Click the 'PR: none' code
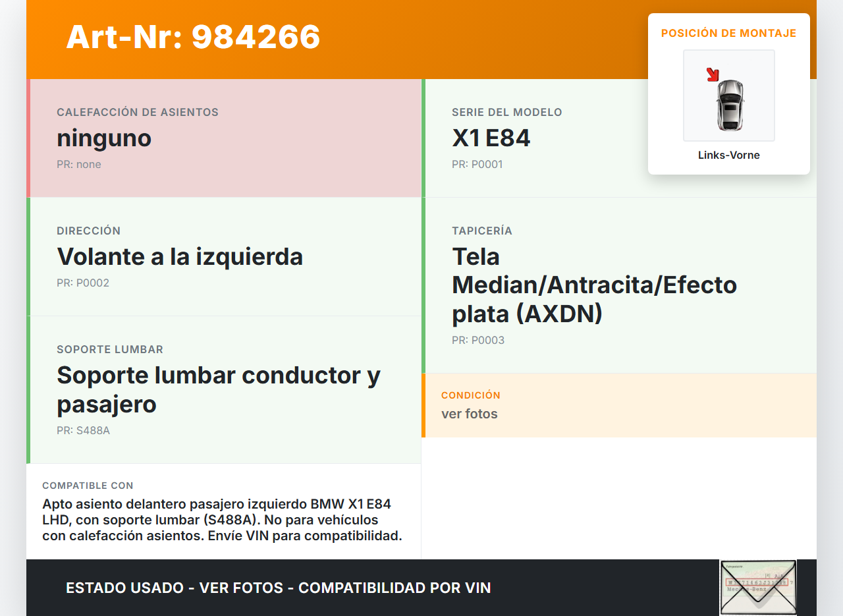Screen dimensions: 843x616 [x=79, y=165]
